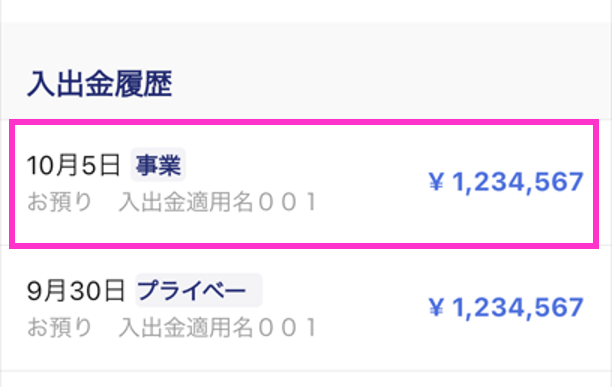Click the yen symbol in the 10月5日 row

tap(436, 182)
